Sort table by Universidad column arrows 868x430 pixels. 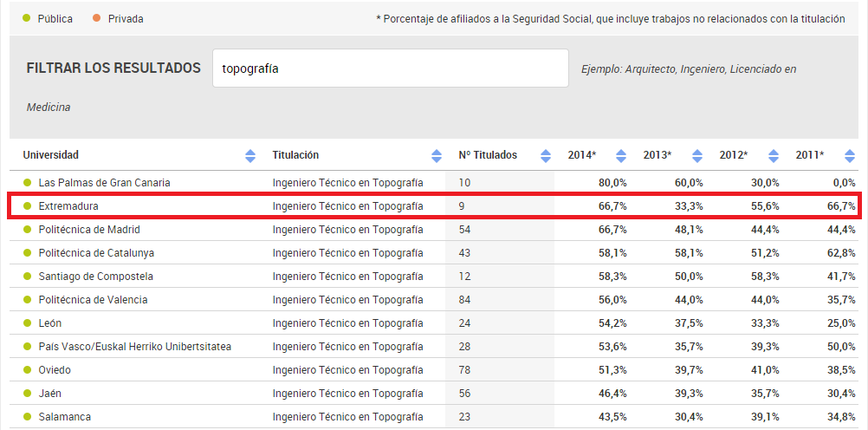[250, 156]
